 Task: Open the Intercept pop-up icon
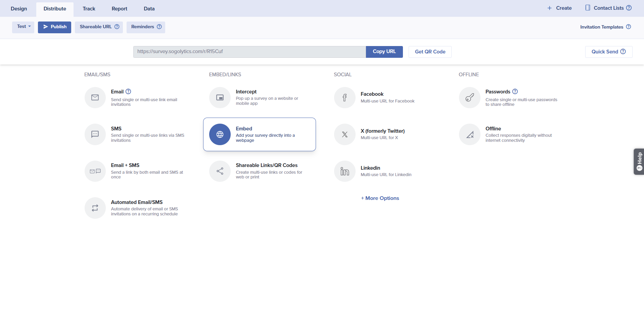click(x=220, y=97)
